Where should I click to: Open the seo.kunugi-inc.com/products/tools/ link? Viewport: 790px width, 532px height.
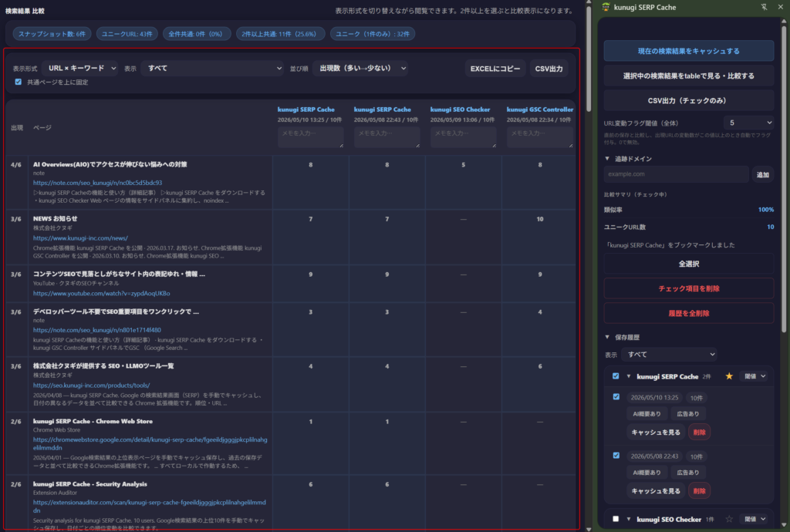pyautogui.click(x=92, y=385)
